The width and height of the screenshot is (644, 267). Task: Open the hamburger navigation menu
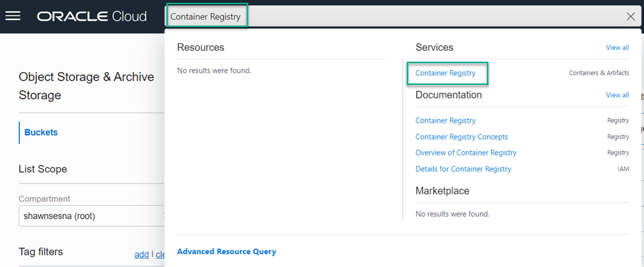(x=13, y=16)
